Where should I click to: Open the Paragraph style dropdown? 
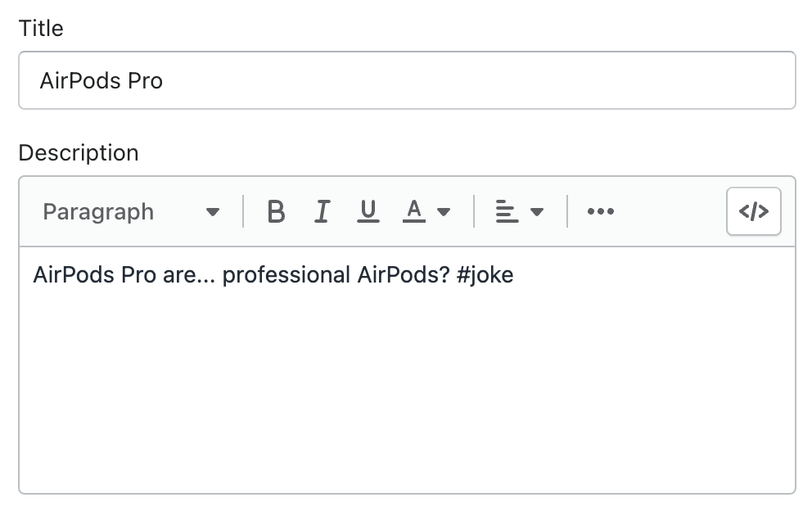[129, 211]
